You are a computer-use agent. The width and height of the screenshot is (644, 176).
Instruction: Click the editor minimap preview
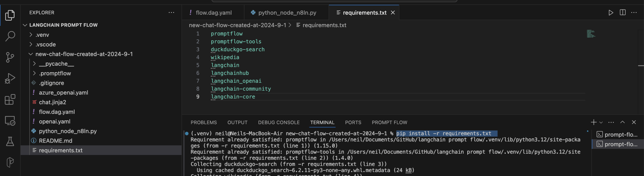[x=591, y=34]
